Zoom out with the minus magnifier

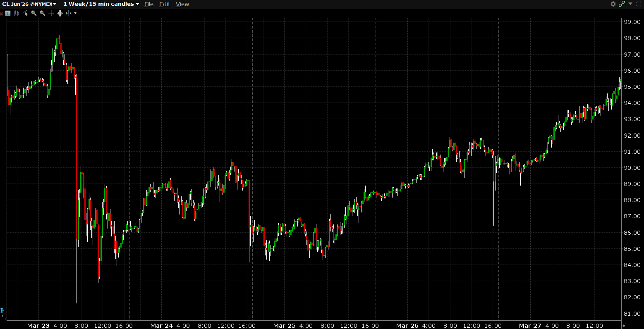tap(43, 13)
